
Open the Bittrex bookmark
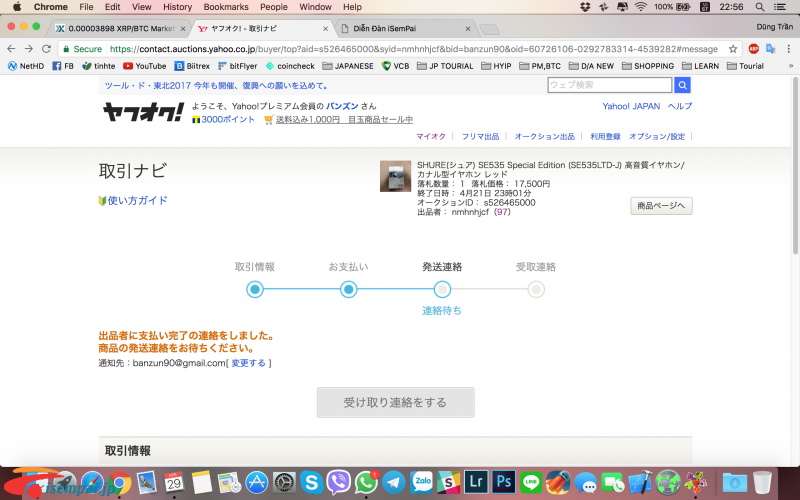pyautogui.click(x=192, y=66)
